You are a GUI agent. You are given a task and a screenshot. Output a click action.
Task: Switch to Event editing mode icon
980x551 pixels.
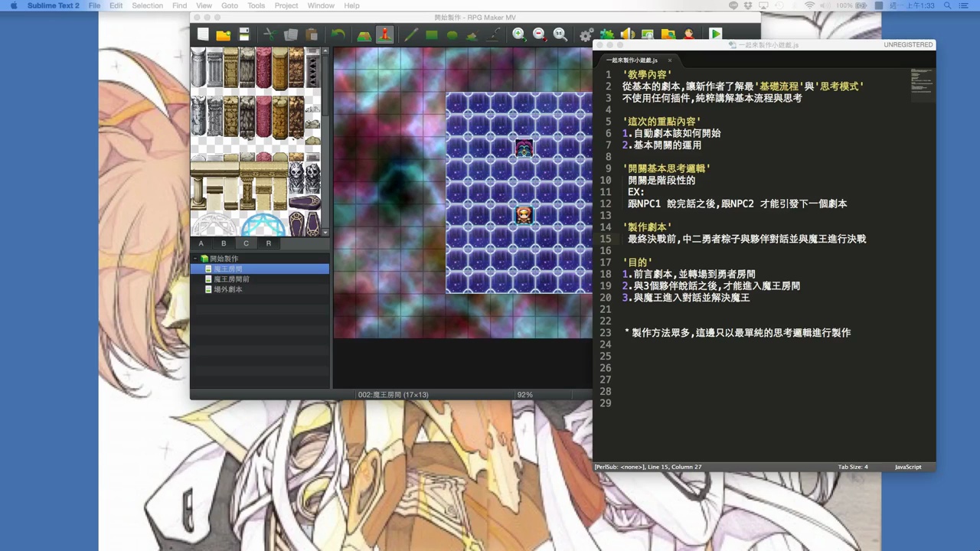[x=384, y=34]
